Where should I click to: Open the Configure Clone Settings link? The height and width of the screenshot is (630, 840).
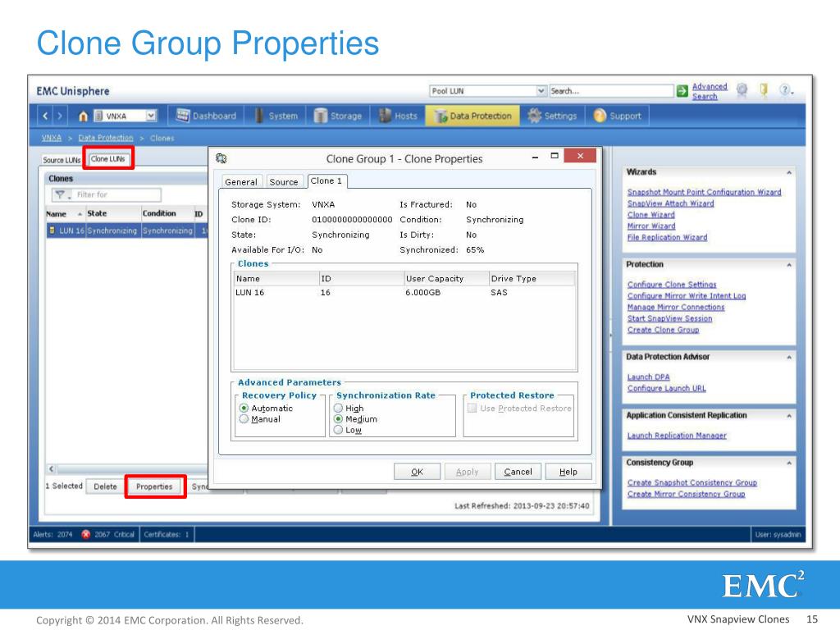coord(672,285)
